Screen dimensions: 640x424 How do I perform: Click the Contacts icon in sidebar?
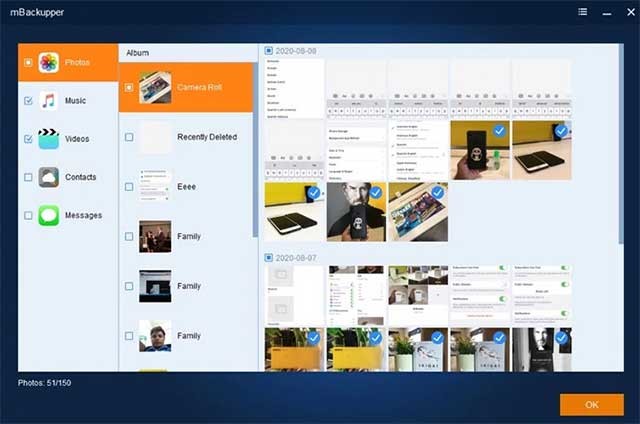(x=48, y=177)
